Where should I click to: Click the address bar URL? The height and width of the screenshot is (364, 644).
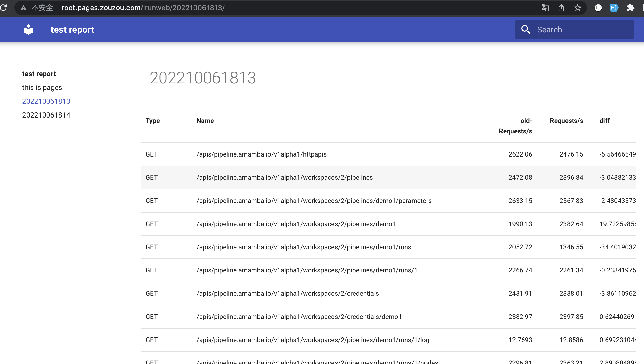143,8
